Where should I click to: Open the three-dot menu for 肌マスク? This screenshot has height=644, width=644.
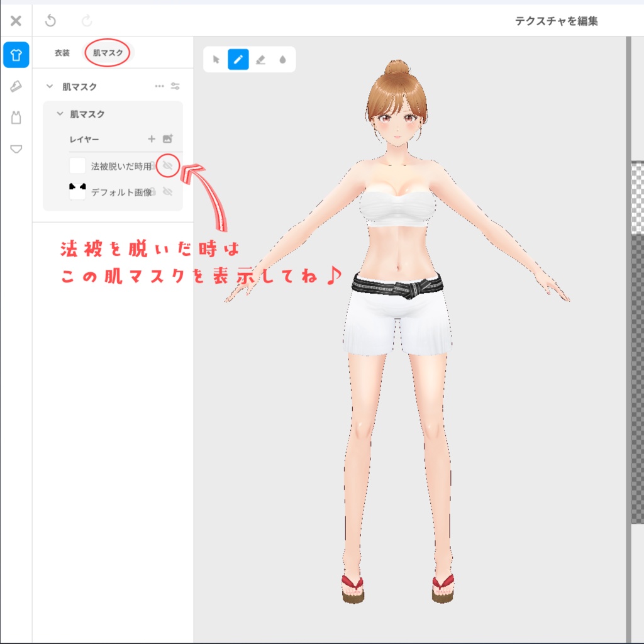pyautogui.click(x=159, y=86)
